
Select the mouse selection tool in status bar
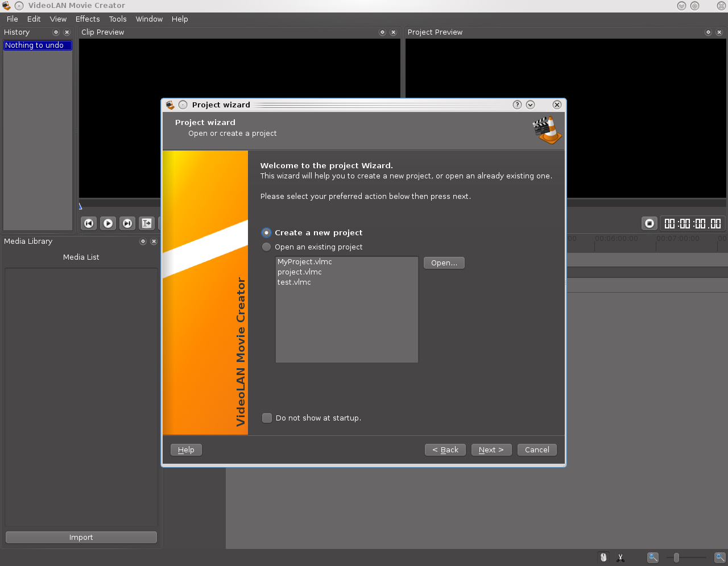[x=603, y=557]
